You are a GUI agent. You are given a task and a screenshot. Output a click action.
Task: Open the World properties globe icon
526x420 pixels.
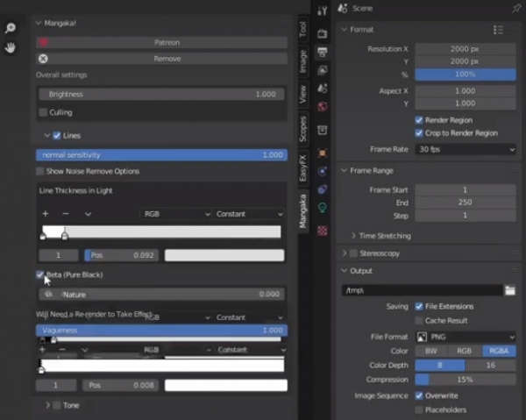322,107
